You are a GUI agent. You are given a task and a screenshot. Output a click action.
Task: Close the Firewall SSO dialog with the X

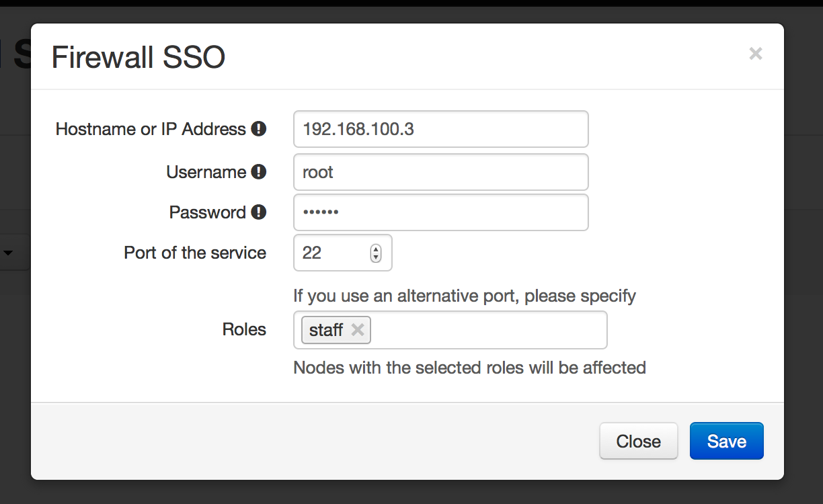756,54
